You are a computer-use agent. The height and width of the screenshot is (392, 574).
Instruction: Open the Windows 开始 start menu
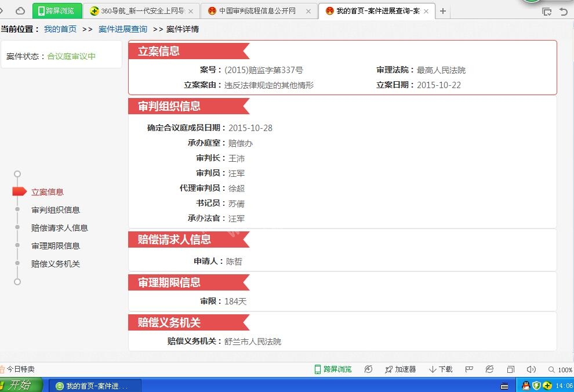tap(21, 384)
